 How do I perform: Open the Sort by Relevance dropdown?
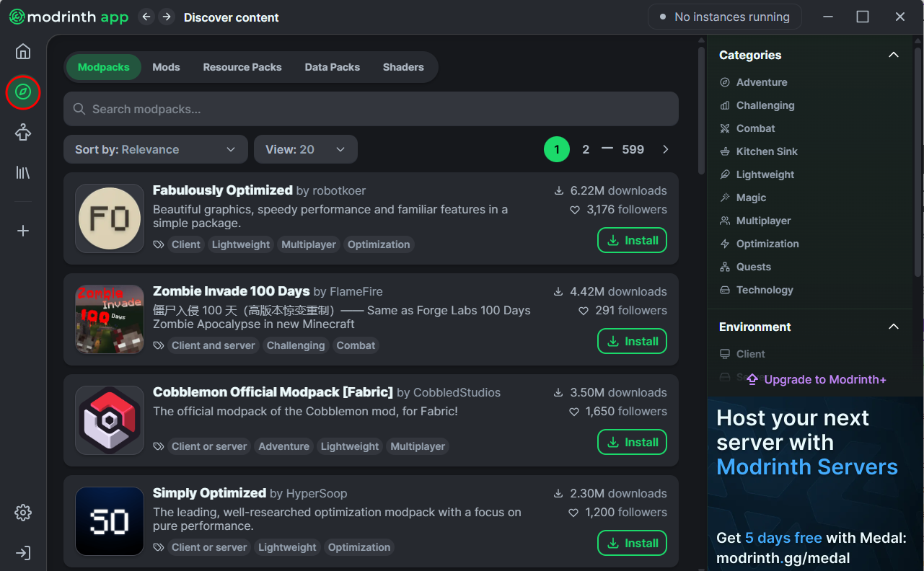156,149
